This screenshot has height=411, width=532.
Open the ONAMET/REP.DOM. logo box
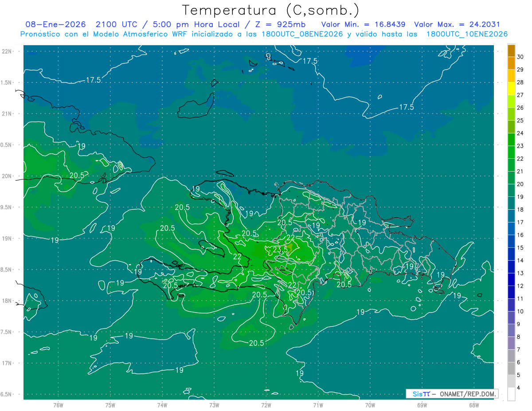(x=452, y=394)
